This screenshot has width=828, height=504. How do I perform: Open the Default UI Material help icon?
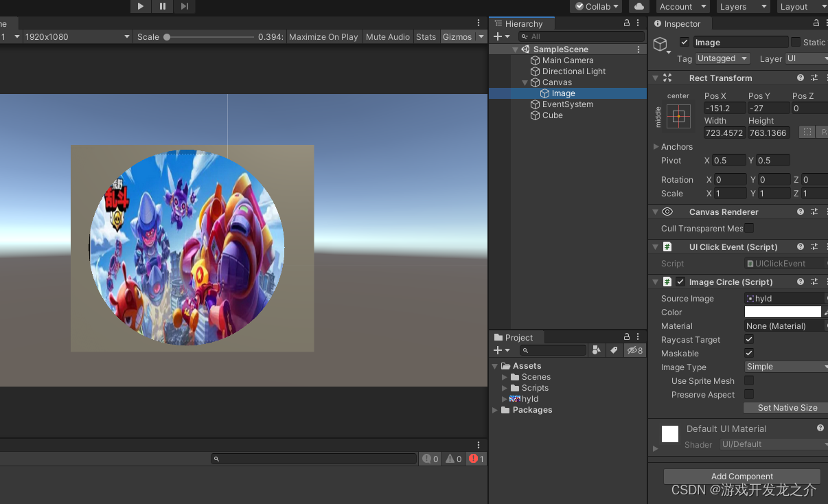tap(820, 428)
